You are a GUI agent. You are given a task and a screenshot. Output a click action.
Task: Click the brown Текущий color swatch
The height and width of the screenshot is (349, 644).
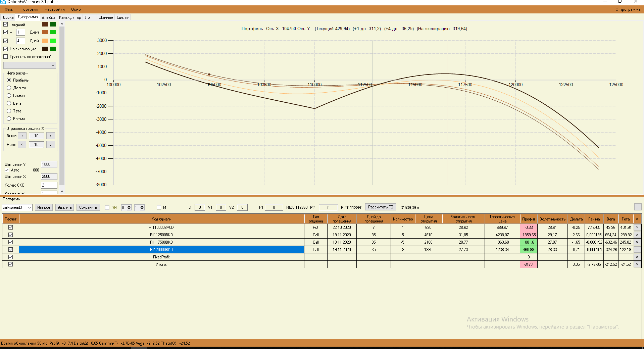[x=45, y=24]
